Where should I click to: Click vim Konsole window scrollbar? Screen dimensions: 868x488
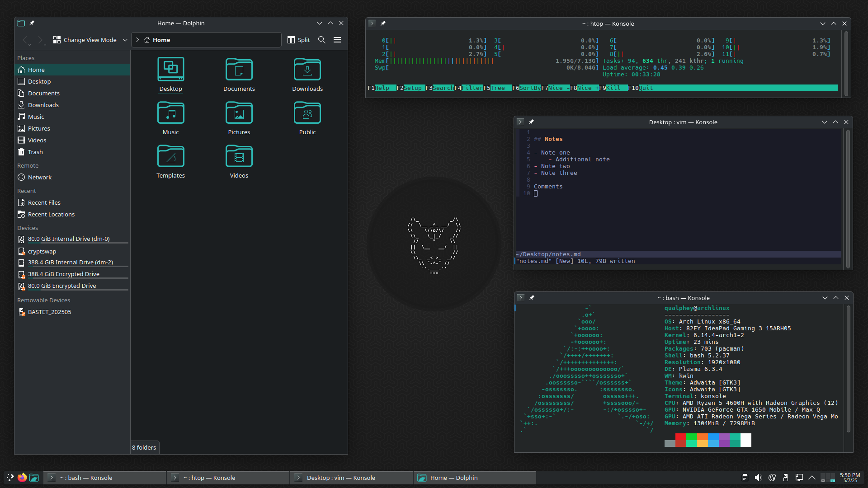pyautogui.click(x=848, y=199)
